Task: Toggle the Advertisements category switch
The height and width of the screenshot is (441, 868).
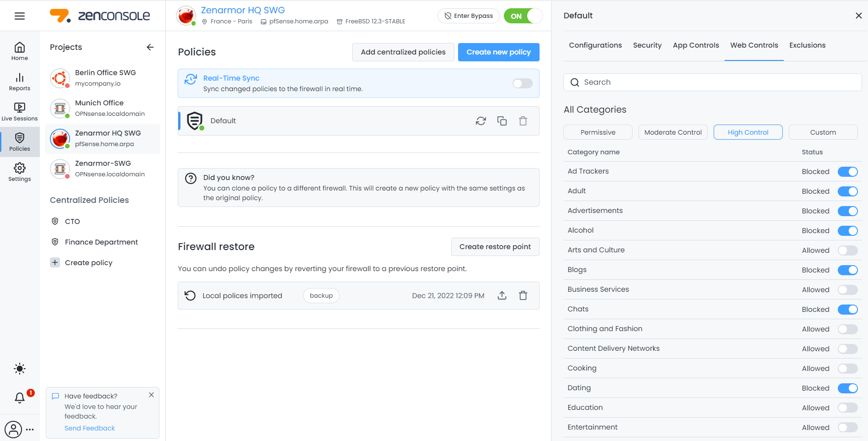Action: coord(848,211)
